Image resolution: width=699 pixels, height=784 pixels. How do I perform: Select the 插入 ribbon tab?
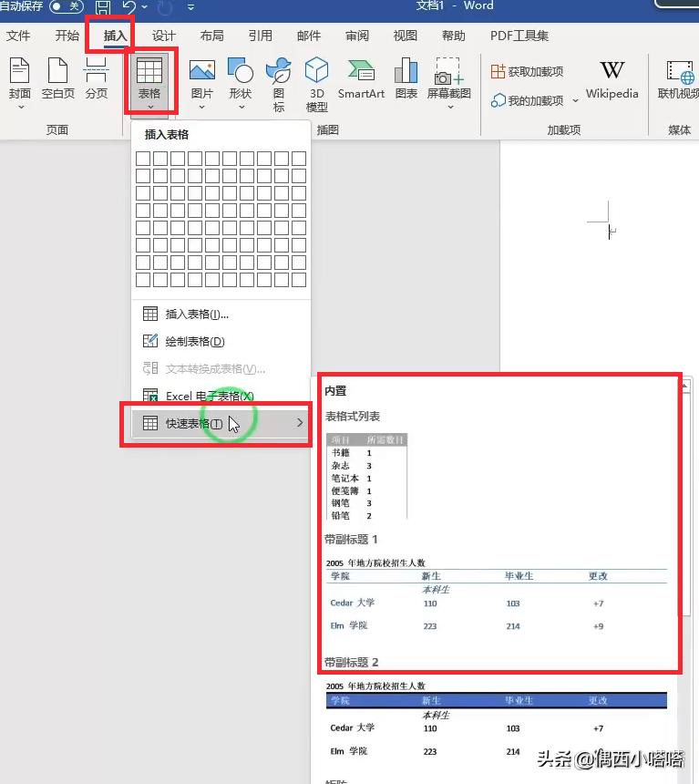point(115,36)
